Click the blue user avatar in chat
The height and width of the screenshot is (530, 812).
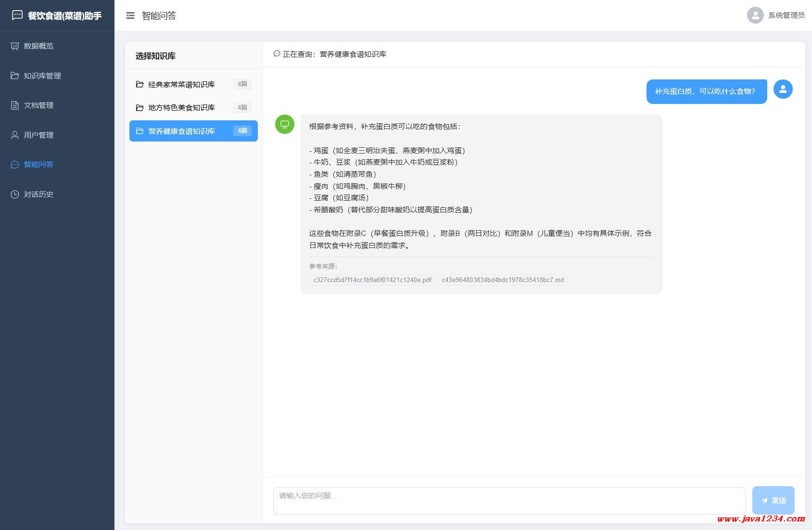tap(783, 89)
